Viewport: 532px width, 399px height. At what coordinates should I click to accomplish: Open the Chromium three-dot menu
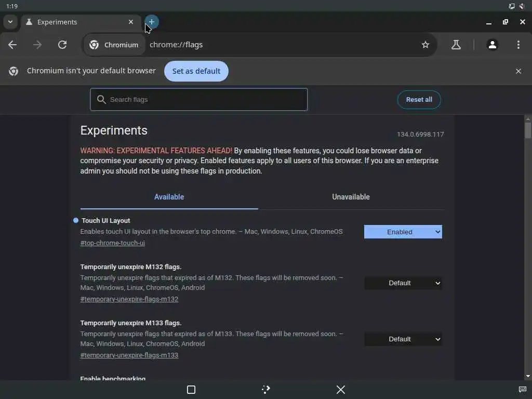click(x=518, y=45)
